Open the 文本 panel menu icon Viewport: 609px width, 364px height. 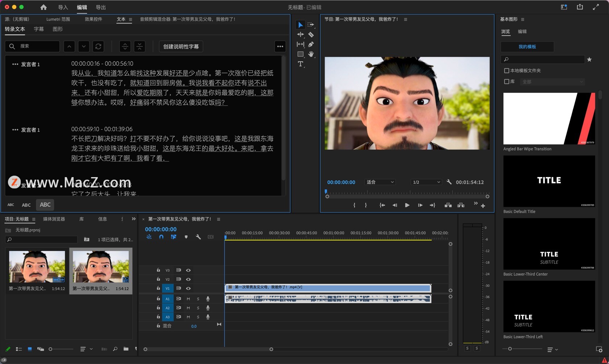tap(130, 20)
